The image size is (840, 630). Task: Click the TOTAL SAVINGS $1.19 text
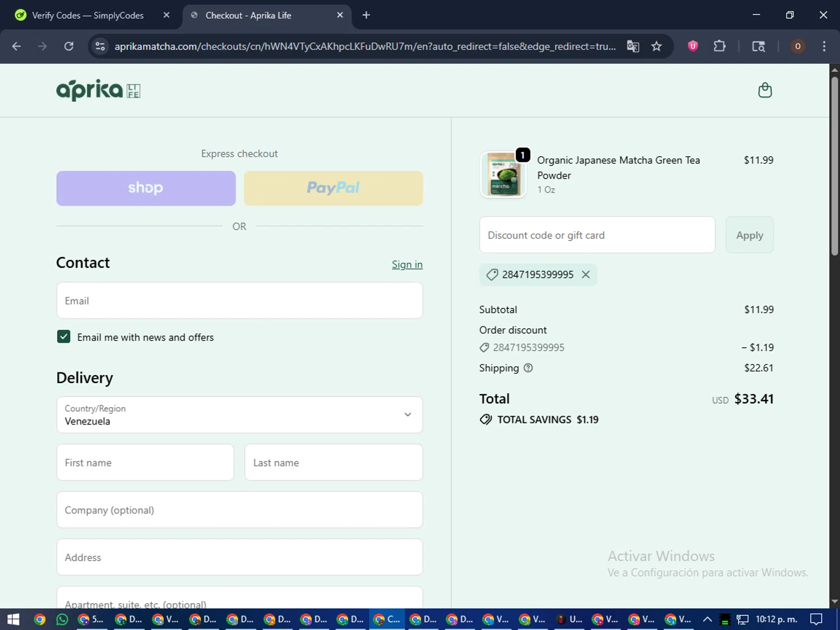tap(548, 419)
